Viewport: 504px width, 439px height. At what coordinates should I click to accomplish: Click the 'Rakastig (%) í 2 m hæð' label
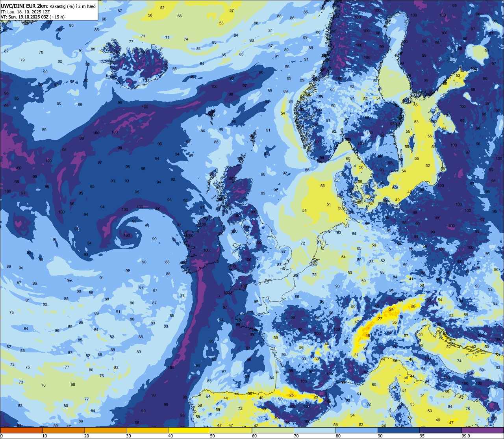pyautogui.click(x=72, y=6)
